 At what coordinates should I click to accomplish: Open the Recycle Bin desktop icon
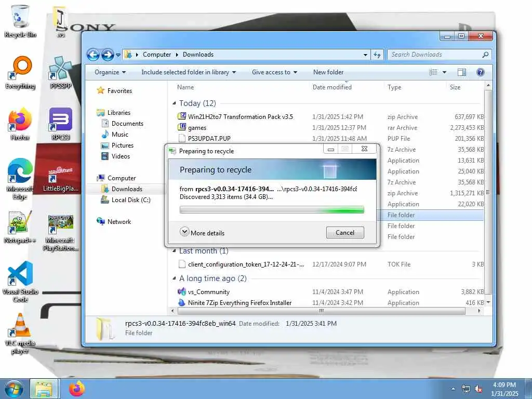pos(20,21)
